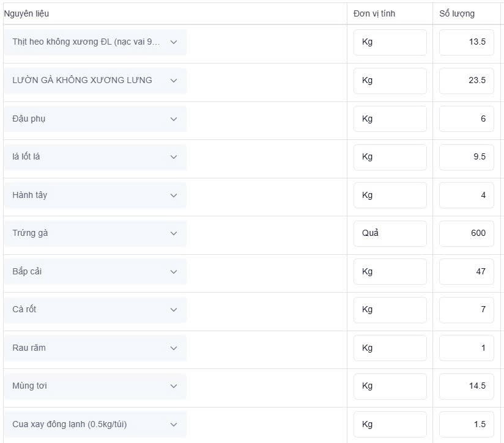This screenshot has height=443, width=504.
Task: Click the quantity box showing 23.5
Action: pyautogui.click(x=467, y=81)
